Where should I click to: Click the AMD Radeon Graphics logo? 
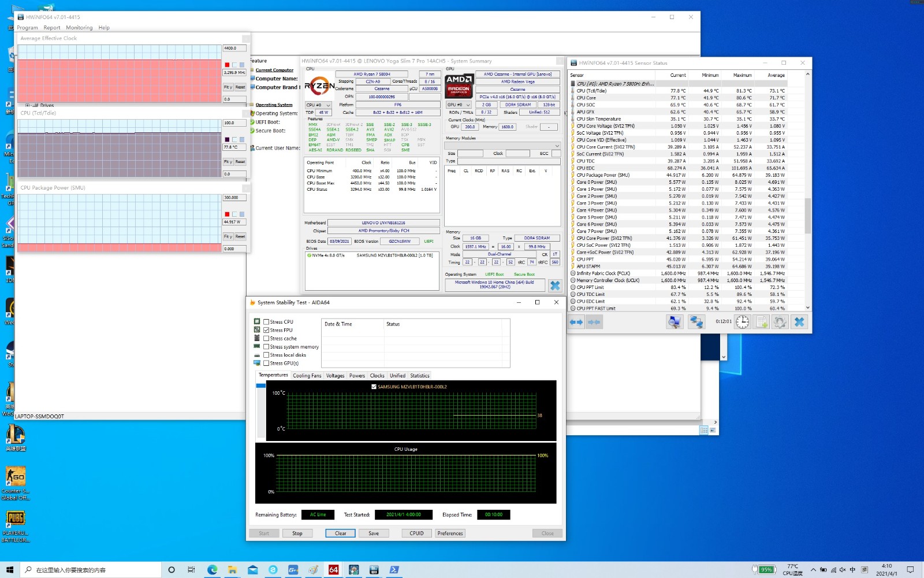459,86
